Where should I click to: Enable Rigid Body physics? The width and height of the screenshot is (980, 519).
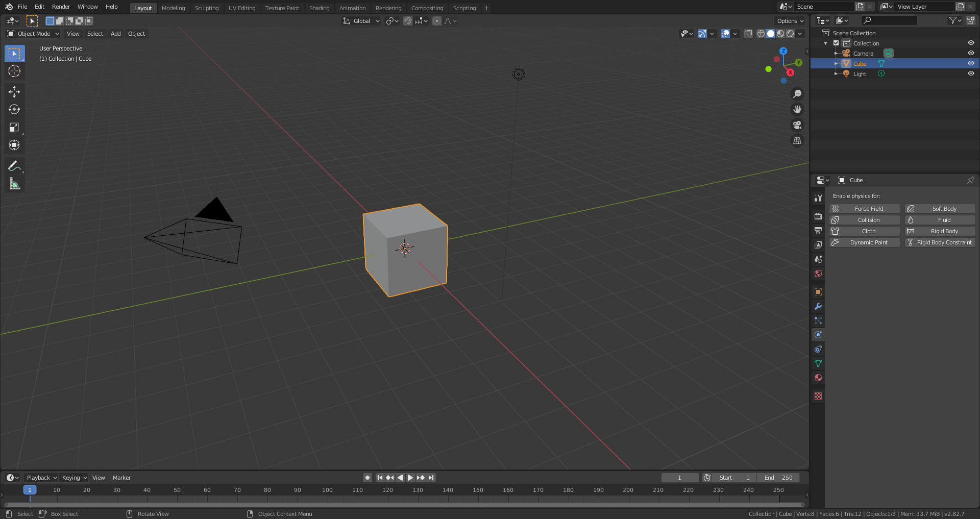(x=940, y=231)
